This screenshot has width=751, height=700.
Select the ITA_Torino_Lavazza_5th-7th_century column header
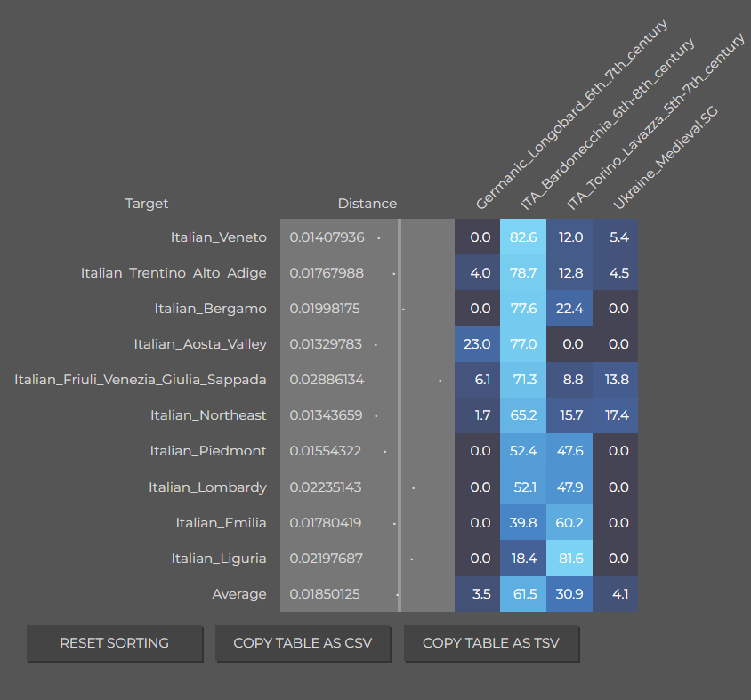(655, 122)
